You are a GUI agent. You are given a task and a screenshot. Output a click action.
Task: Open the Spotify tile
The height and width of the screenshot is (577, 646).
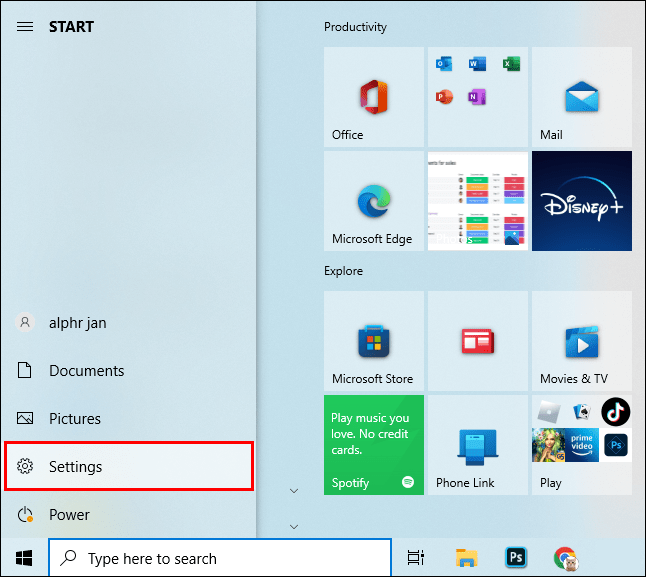[x=374, y=445]
